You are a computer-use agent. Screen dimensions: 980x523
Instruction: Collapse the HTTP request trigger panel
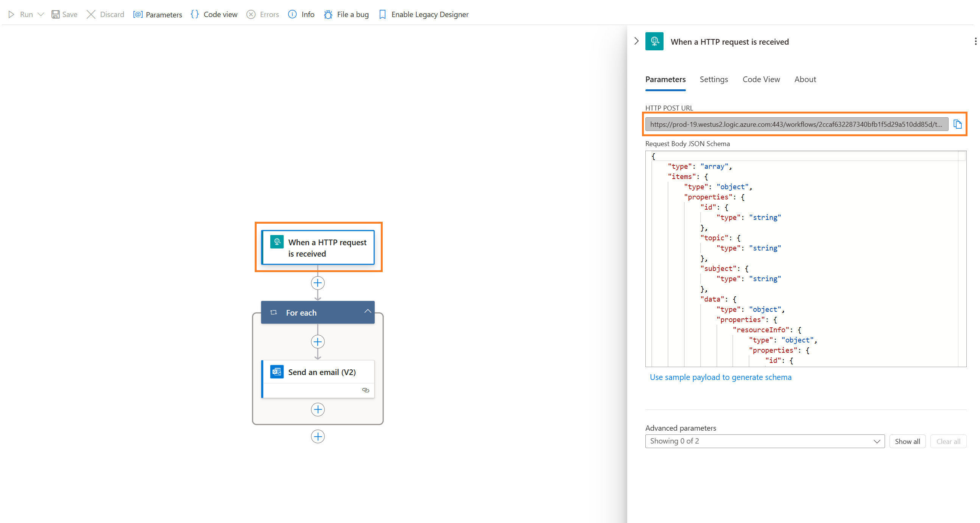click(x=637, y=41)
